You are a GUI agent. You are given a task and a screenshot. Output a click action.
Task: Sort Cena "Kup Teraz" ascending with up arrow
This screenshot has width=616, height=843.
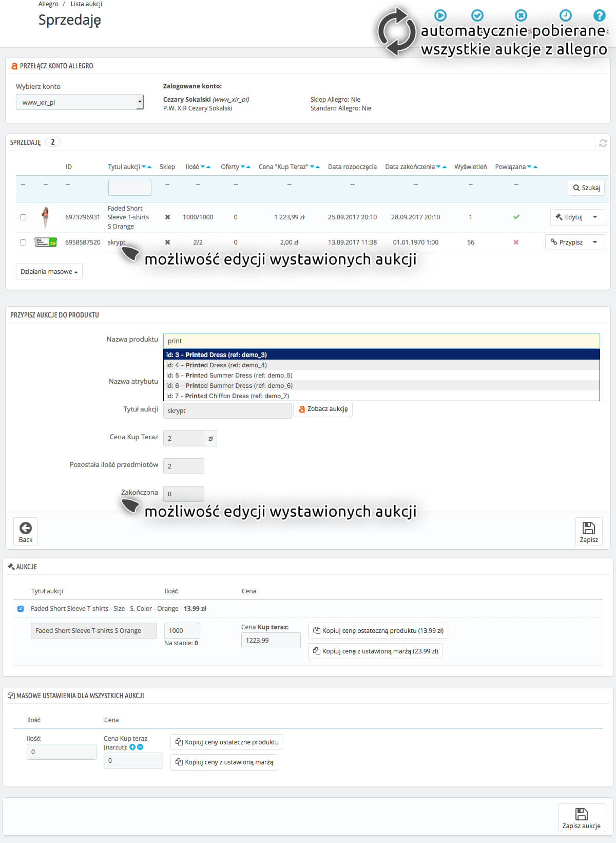point(318,167)
